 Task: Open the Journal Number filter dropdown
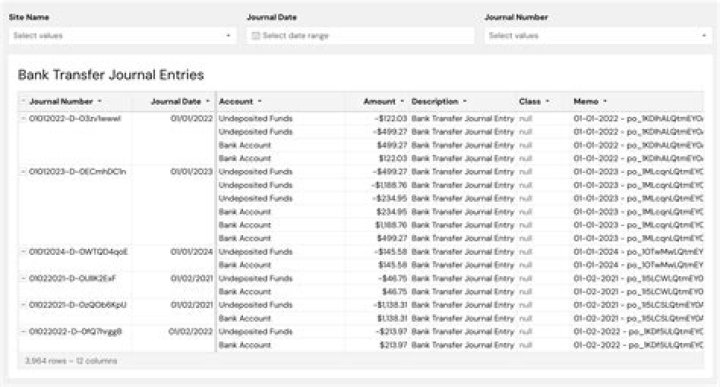[598, 35]
